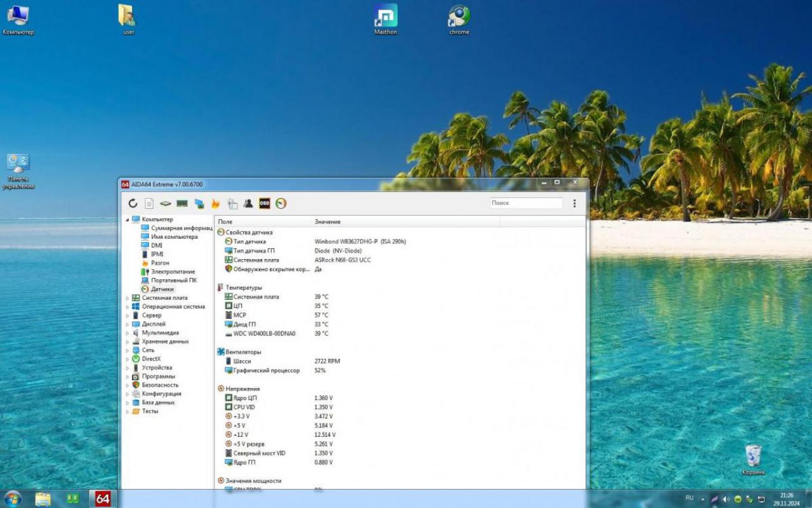Click the green memory module toolbar icon
Viewport: 812px width, 508px height.
[x=182, y=203]
